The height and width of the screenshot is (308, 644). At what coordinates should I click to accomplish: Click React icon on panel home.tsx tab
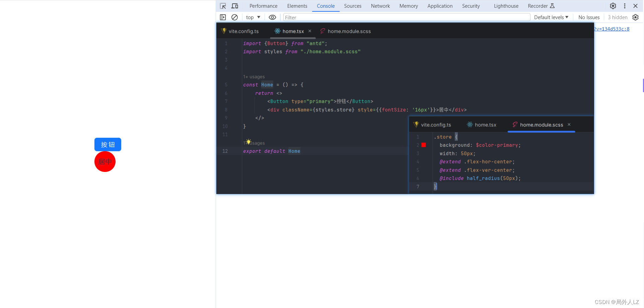click(470, 124)
